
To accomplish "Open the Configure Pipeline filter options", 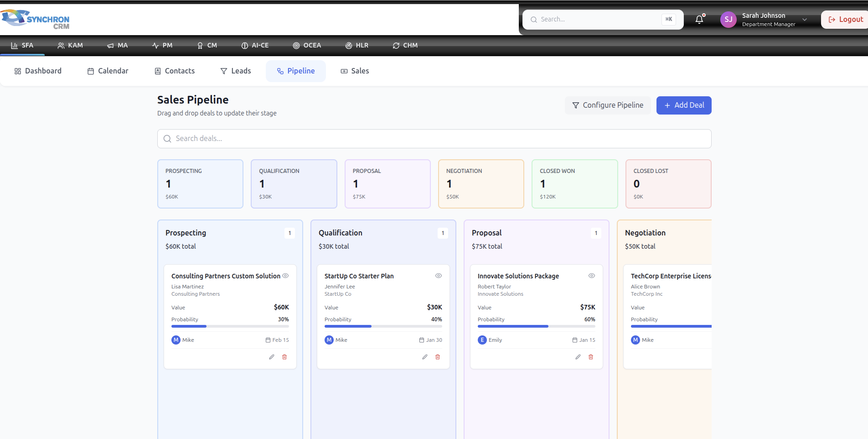I will [x=608, y=105].
